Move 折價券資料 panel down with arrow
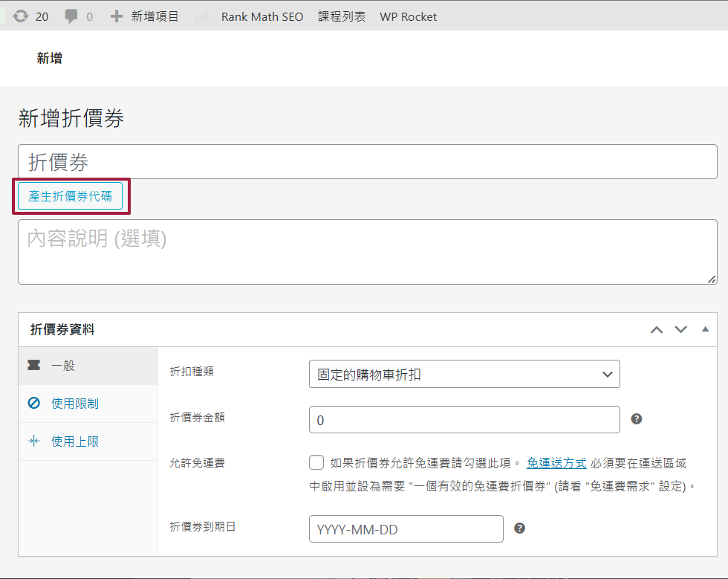Screen dimensions: 728x579 680,330
